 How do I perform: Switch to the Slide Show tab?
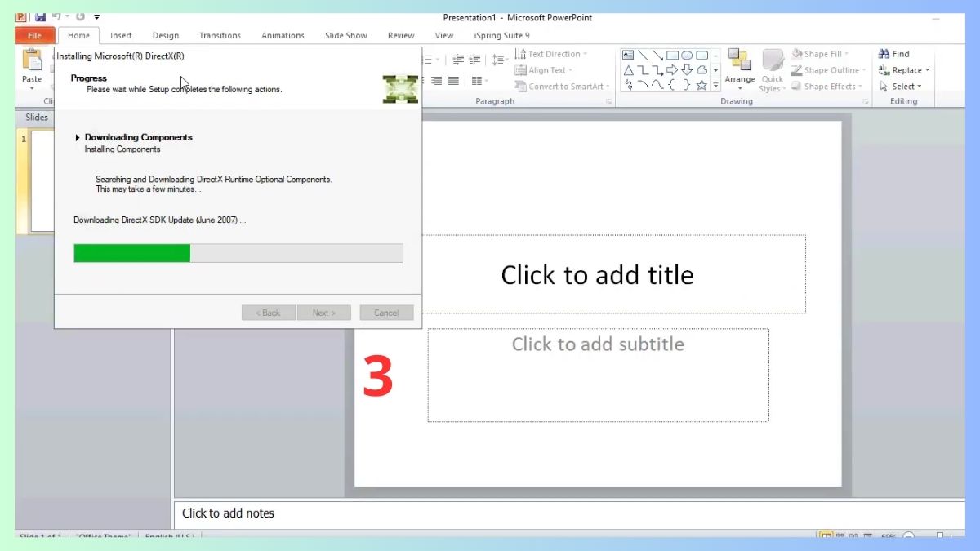(346, 36)
